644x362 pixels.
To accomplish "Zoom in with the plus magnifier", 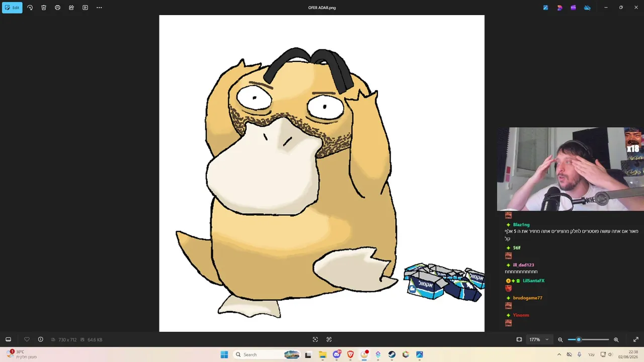I will [616, 339].
